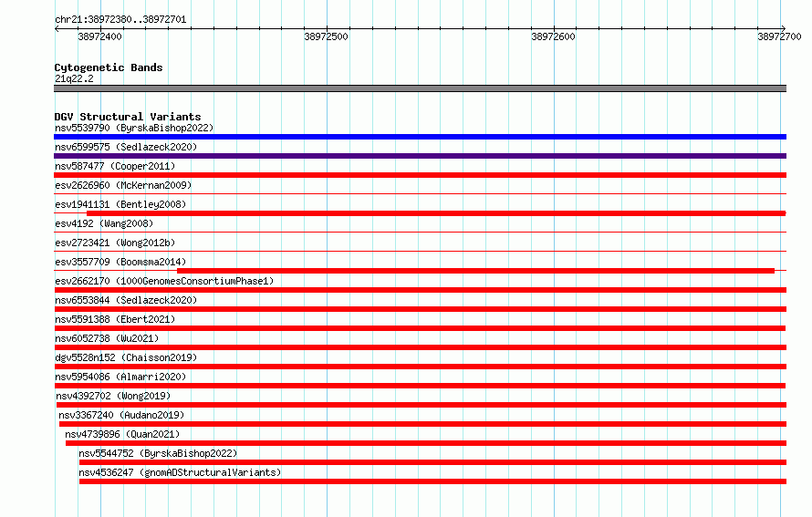Click the DGV Structural Variants track title
Image resolution: width=812 pixels, height=517 pixels.
coord(128,117)
